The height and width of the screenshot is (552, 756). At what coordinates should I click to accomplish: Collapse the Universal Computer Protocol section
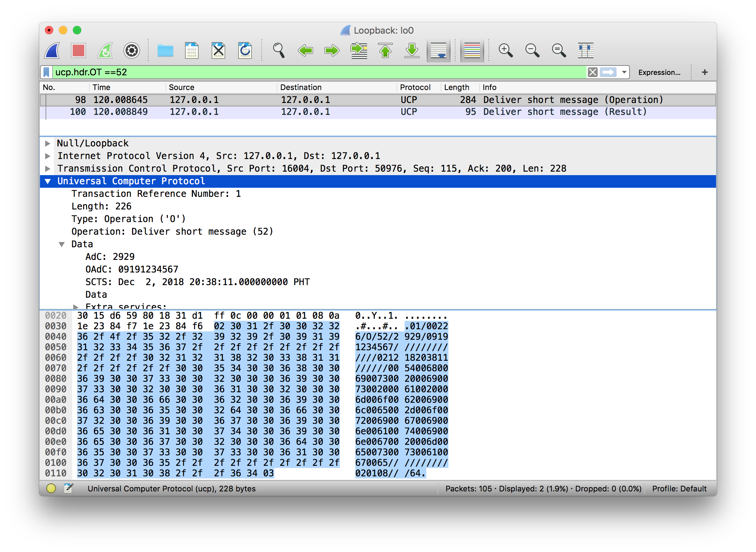[48, 181]
